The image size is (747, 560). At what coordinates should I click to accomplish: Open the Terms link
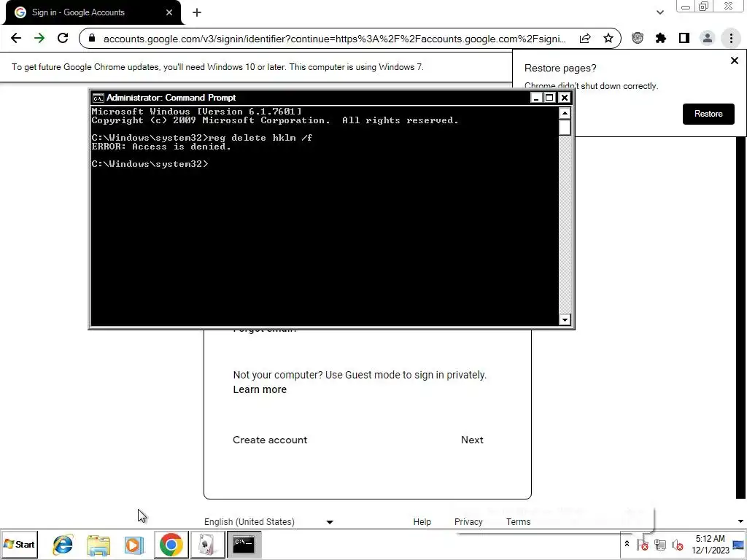point(519,522)
